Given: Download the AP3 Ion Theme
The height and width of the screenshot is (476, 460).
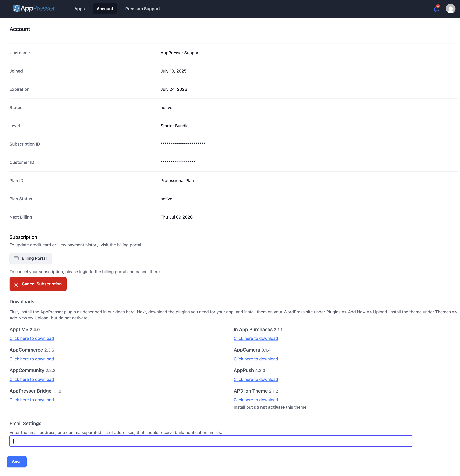Looking at the screenshot, I should pyautogui.click(x=256, y=400).
